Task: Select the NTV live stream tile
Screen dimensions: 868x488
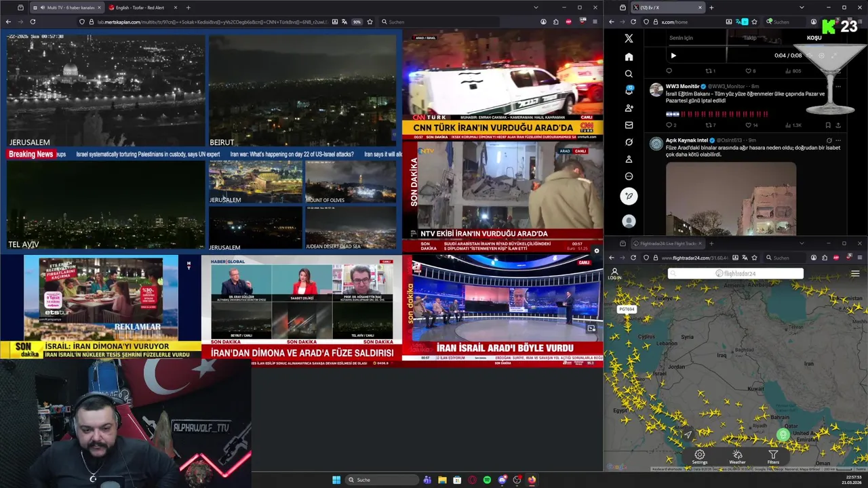Action: [x=502, y=197]
